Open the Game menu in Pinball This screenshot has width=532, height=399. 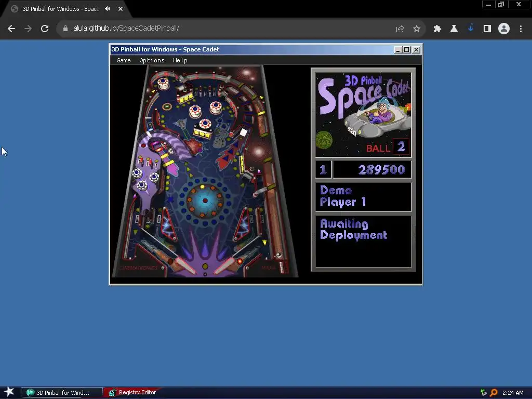pos(124,60)
